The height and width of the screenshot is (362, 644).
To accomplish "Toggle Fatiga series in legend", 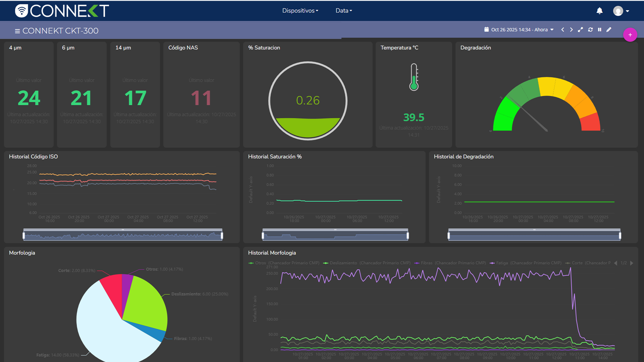I will click(502, 263).
